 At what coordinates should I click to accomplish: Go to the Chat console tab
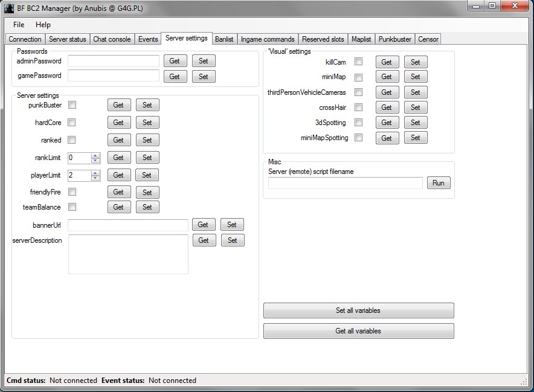(x=112, y=39)
